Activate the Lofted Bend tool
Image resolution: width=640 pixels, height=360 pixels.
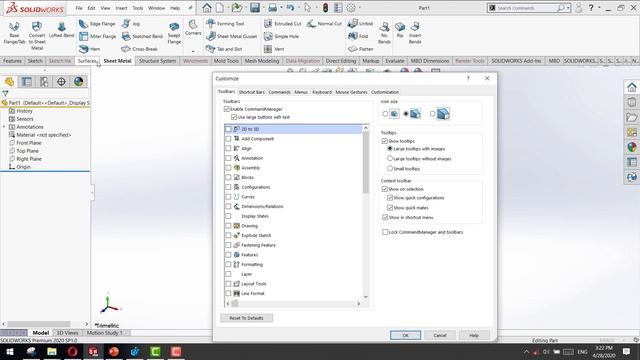(62, 30)
